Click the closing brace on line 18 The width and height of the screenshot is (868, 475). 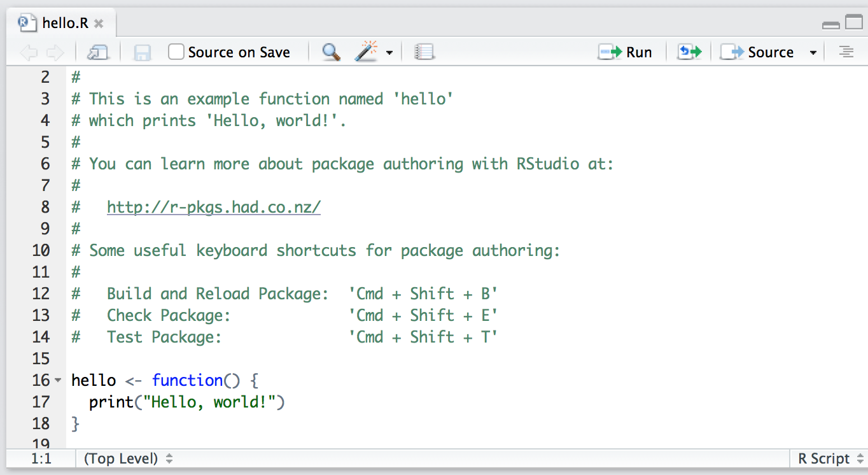tap(76, 423)
